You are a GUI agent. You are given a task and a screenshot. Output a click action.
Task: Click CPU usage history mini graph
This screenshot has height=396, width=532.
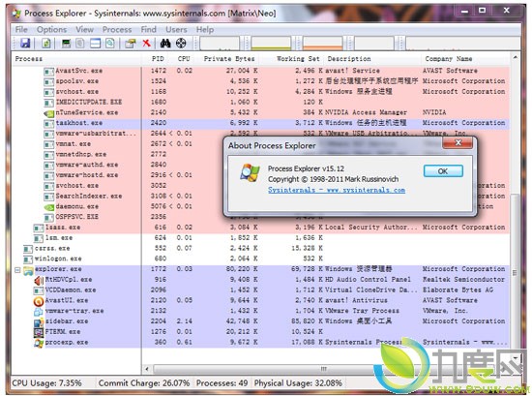(x=220, y=44)
